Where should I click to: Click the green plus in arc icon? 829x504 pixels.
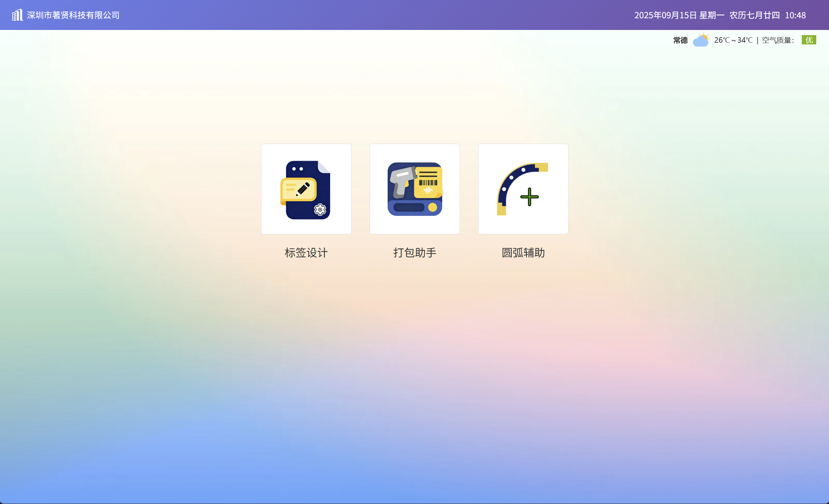(529, 197)
